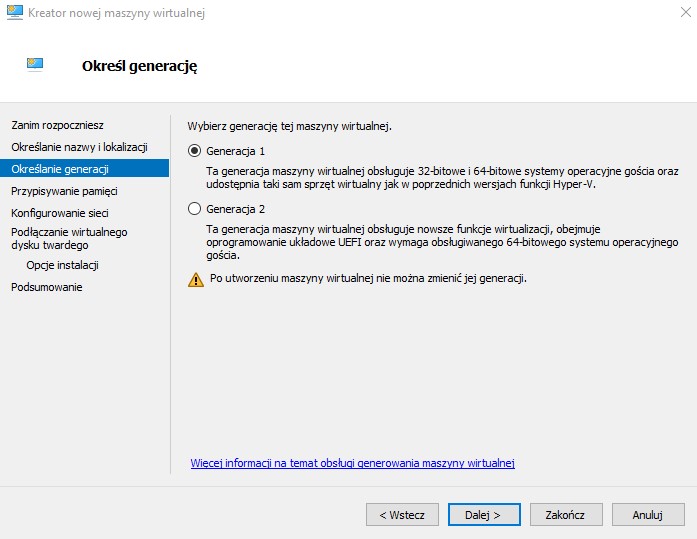Select the Określanie generacji step
This screenshot has width=697, height=539.
pos(84,168)
